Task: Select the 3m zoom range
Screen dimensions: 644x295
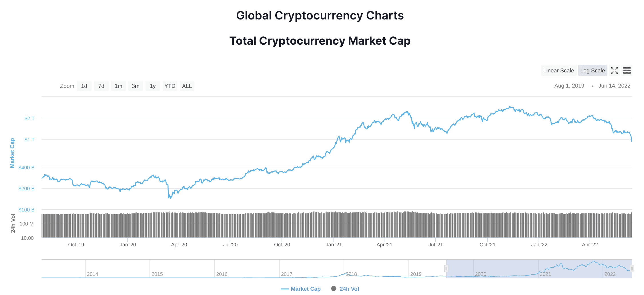Action: [135, 86]
